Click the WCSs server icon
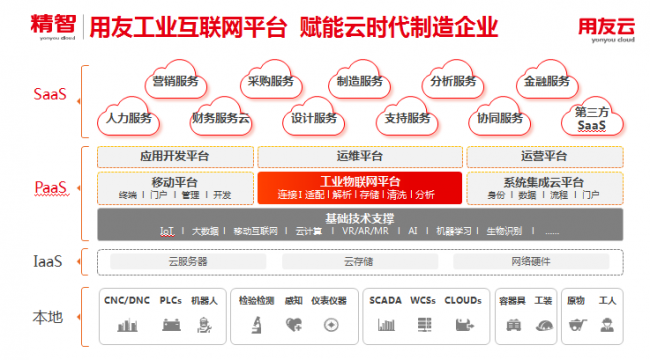Screen dimensions: 650x360 (424, 325)
